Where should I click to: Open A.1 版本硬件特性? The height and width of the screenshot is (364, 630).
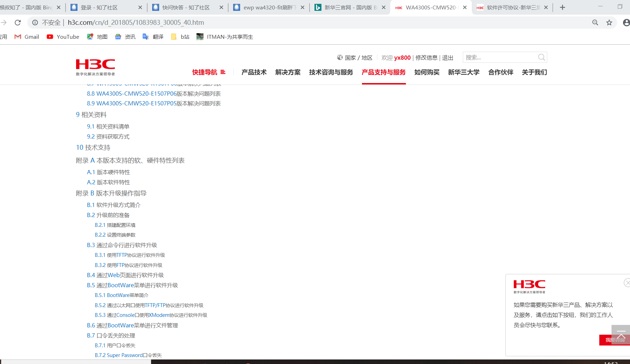109,172
